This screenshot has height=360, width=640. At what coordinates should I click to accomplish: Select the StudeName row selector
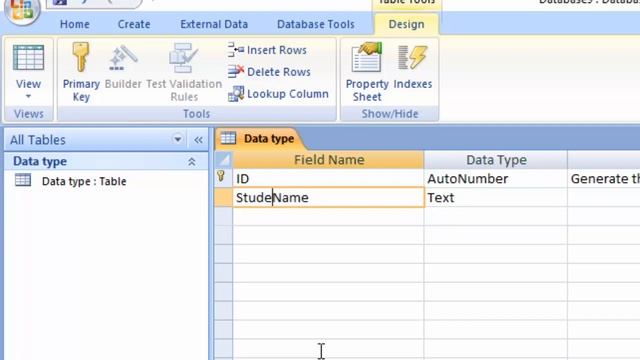point(224,198)
